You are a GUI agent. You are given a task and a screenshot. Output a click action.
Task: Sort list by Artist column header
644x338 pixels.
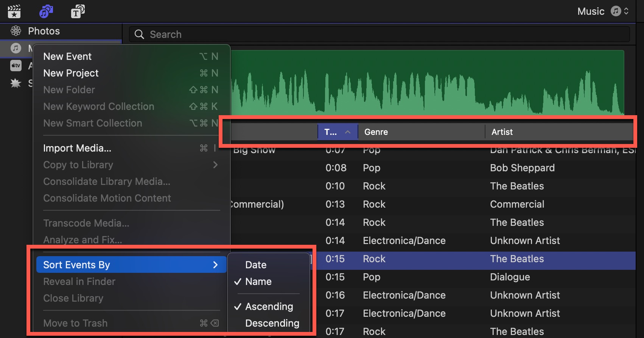tap(559, 132)
